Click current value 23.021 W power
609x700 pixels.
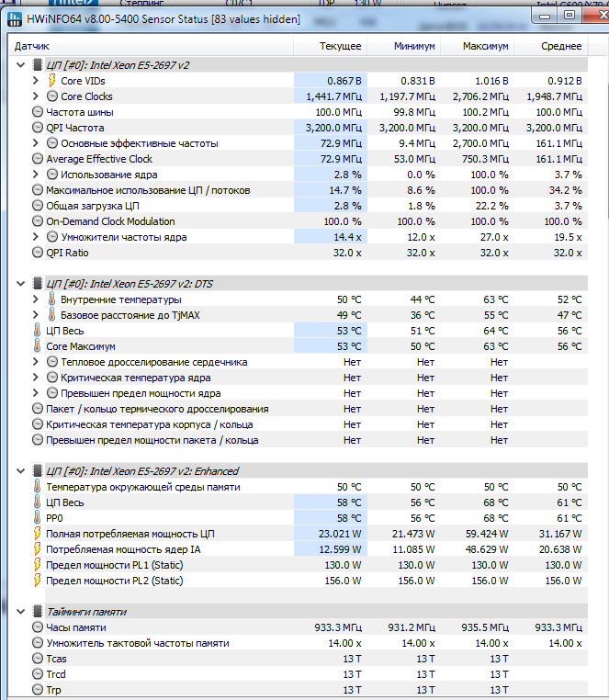[340, 534]
